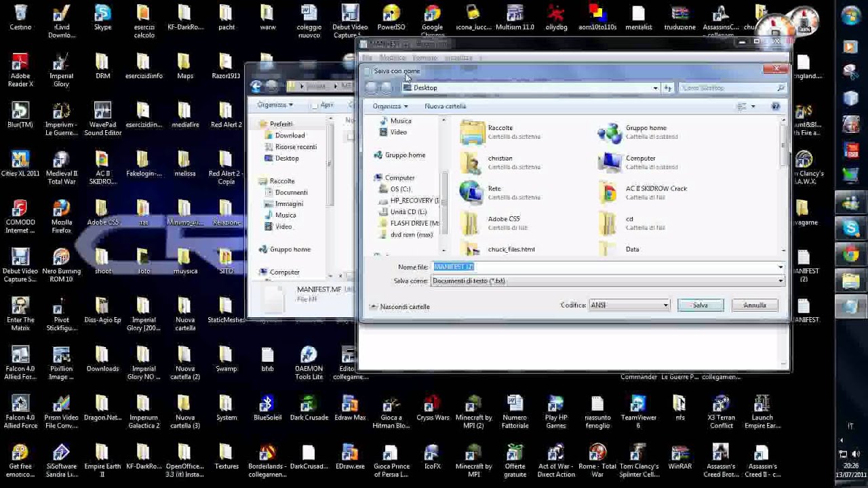Click the save dialog navigation pane scrollbar
This screenshot has width=868, height=488.
(x=444, y=185)
